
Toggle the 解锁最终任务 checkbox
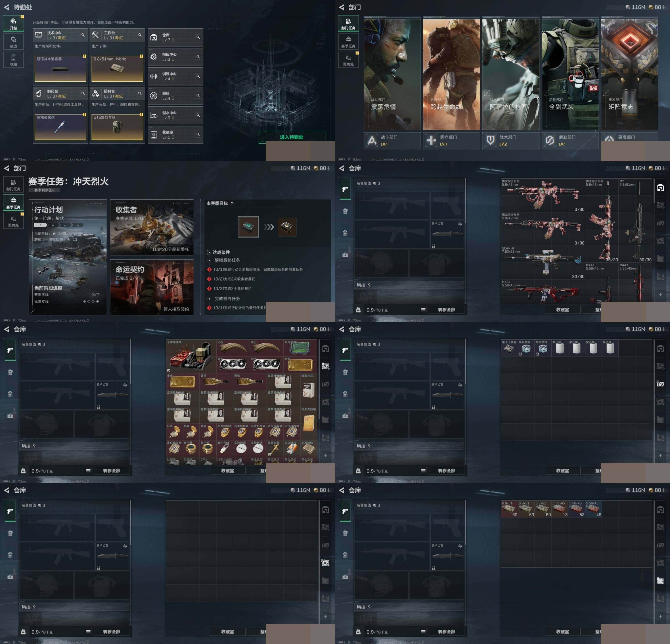tap(209, 260)
